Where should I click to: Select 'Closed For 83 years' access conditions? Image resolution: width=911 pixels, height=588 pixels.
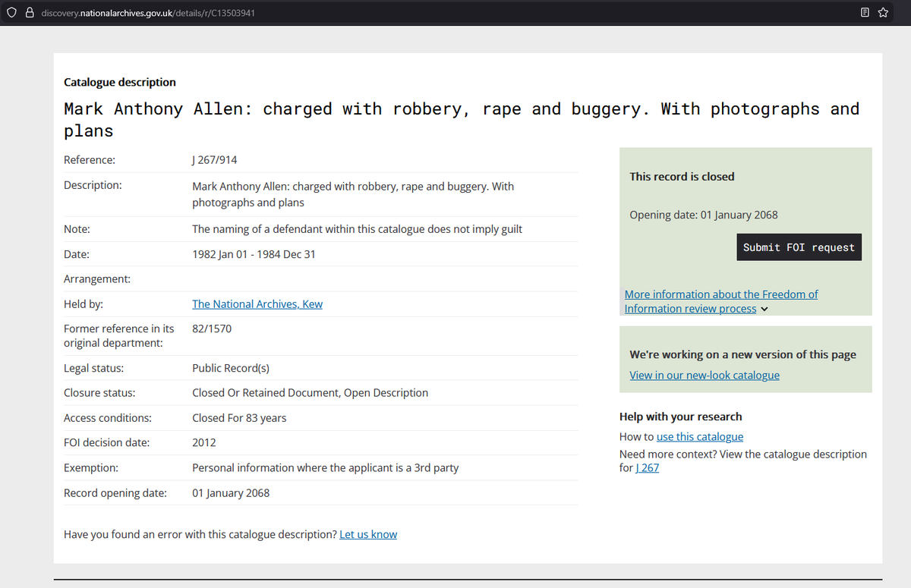tap(239, 417)
